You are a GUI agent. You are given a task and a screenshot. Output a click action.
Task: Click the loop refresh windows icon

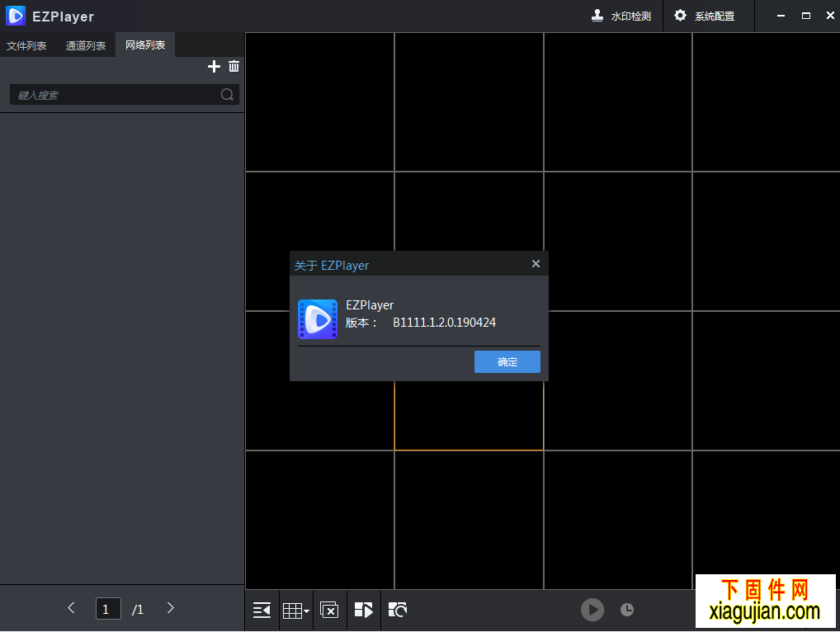398,610
